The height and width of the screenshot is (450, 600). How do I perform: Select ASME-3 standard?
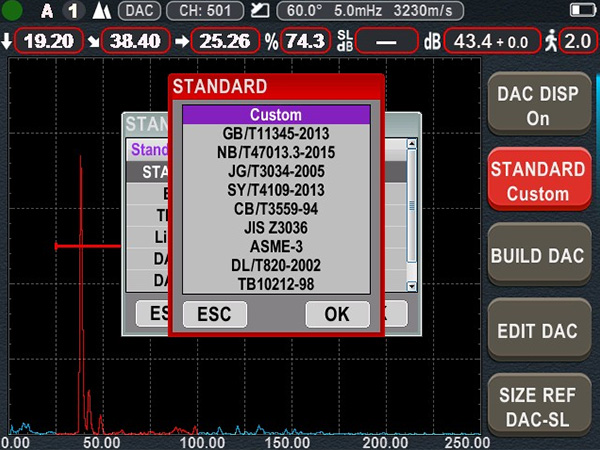click(x=276, y=246)
